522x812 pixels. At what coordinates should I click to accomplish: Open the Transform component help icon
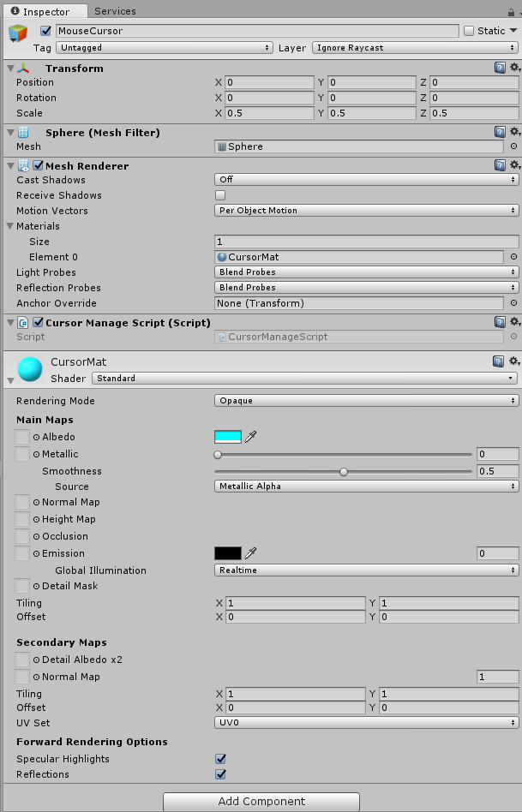pyautogui.click(x=500, y=68)
